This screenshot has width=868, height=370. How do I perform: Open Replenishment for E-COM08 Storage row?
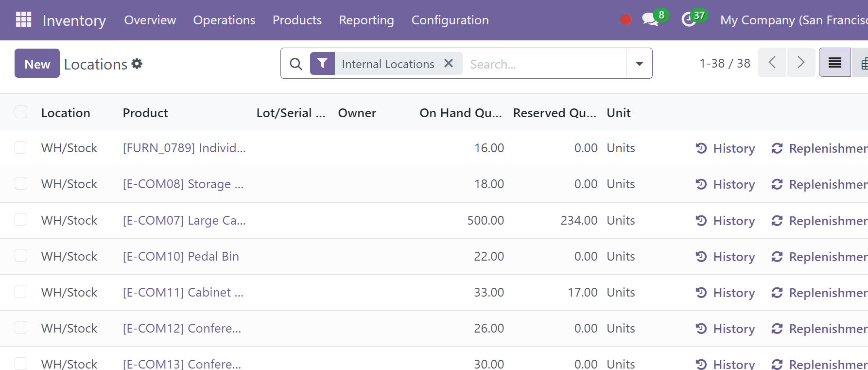[819, 184]
